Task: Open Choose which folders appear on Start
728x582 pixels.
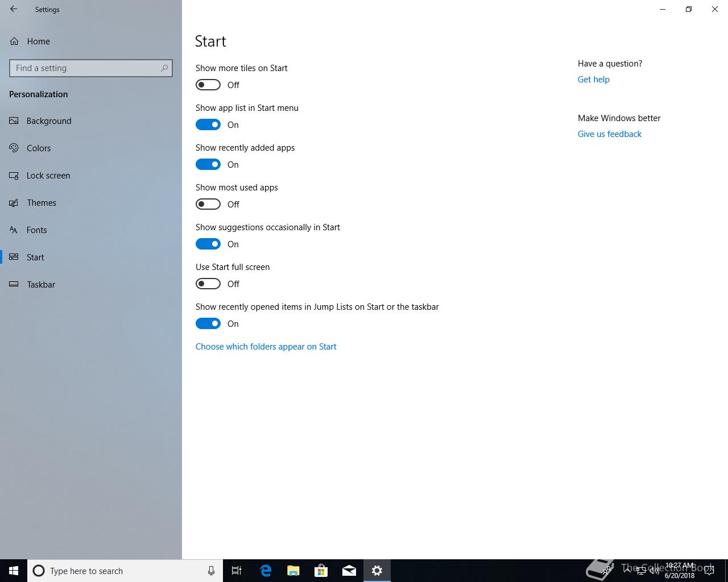Action: 266,347
